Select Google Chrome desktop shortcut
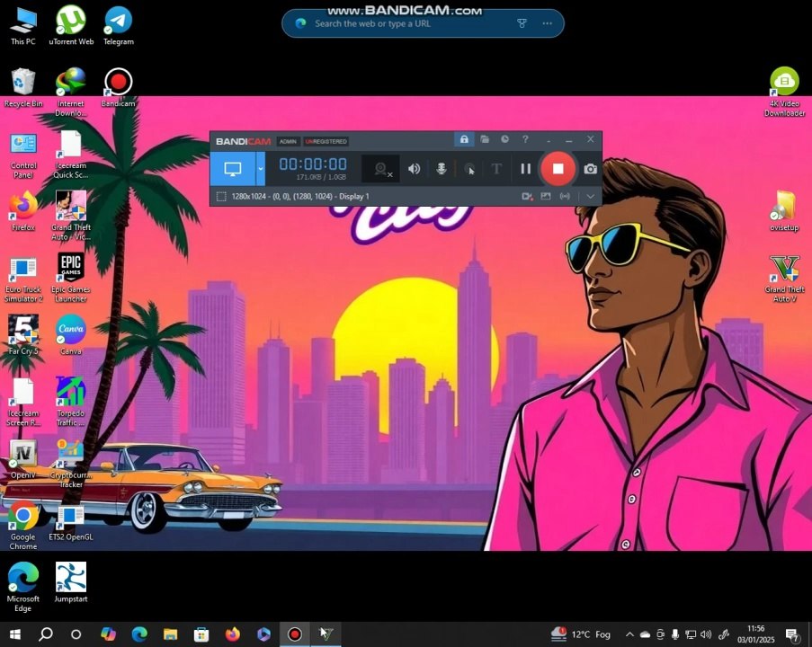The height and width of the screenshot is (647, 812). click(x=23, y=526)
